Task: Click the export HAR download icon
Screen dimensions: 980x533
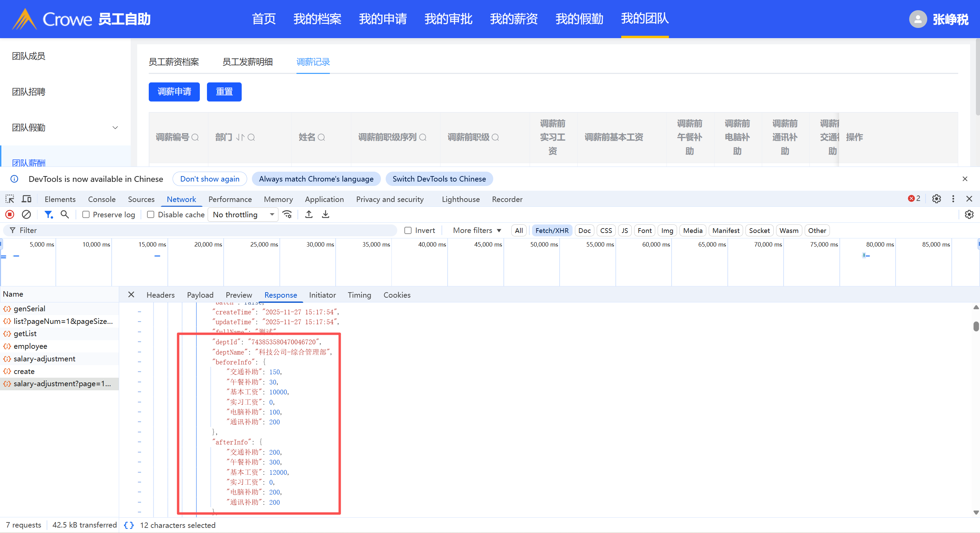Action: [x=325, y=214]
